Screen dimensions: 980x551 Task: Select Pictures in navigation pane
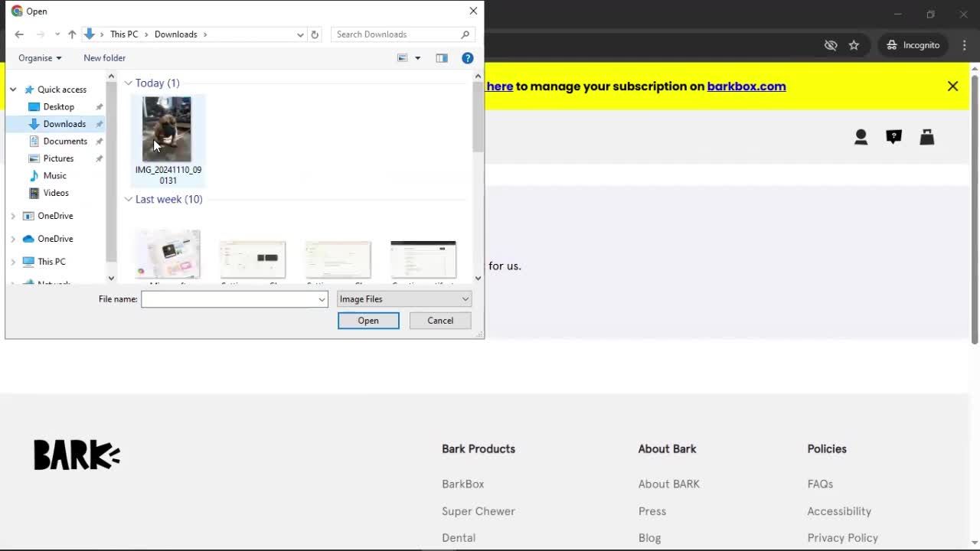pos(58,158)
